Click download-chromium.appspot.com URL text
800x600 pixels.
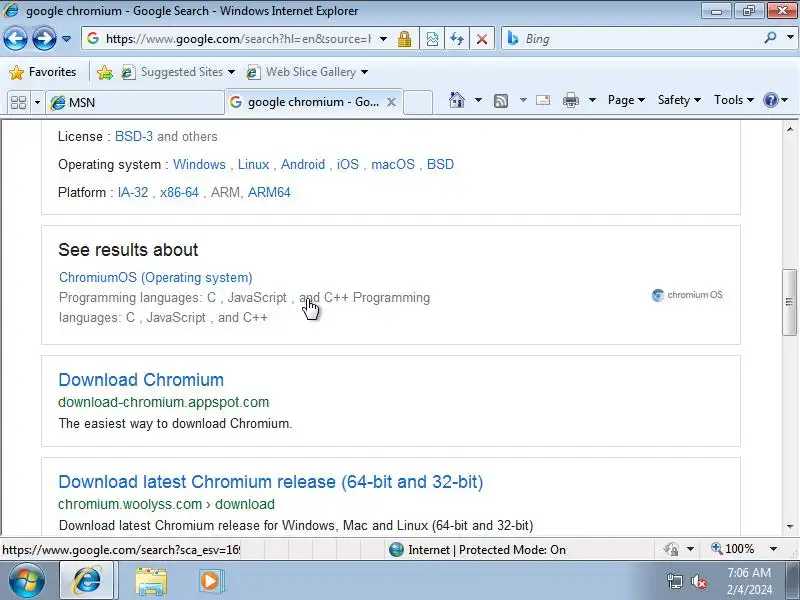[163, 402]
